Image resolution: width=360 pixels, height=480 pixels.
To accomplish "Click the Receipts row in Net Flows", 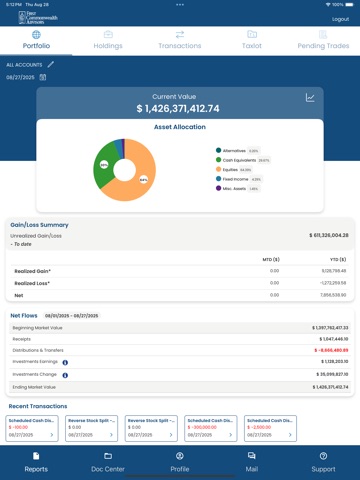I will (x=180, y=339).
